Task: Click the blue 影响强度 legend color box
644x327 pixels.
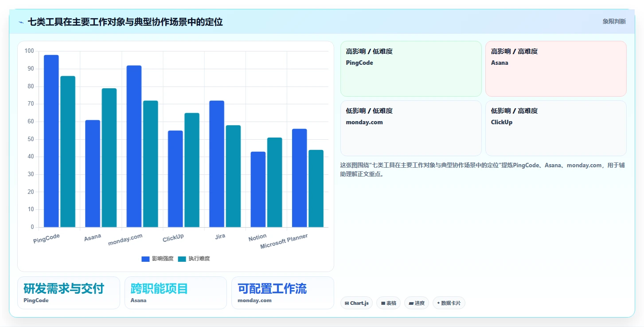Action: 145,259
